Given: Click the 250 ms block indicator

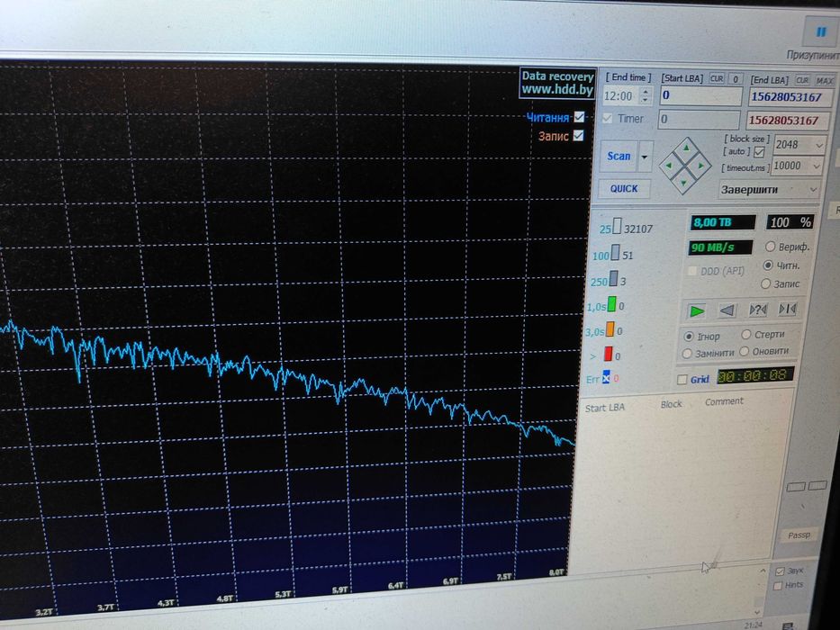Looking at the screenshot, I should [x=613, y=279].
